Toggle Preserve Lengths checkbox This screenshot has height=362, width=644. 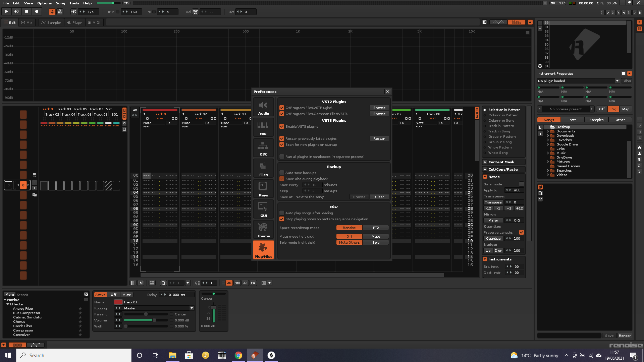pos(521,232)
